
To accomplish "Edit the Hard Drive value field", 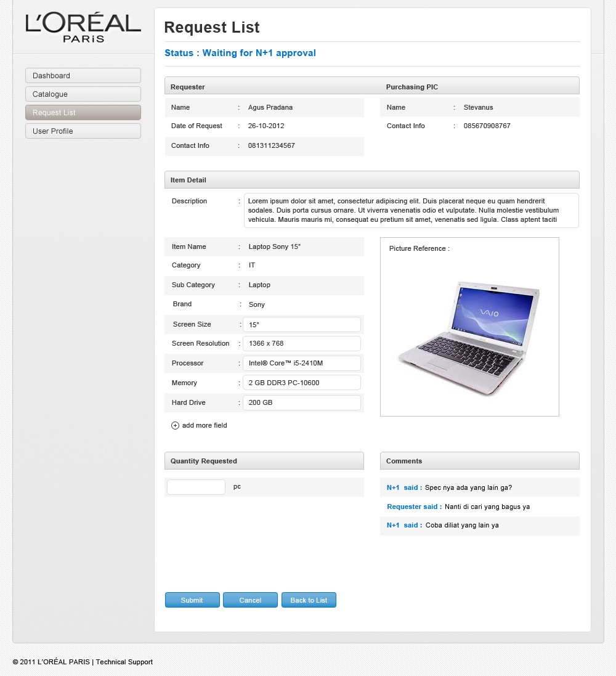I will (x=302, y=403).
